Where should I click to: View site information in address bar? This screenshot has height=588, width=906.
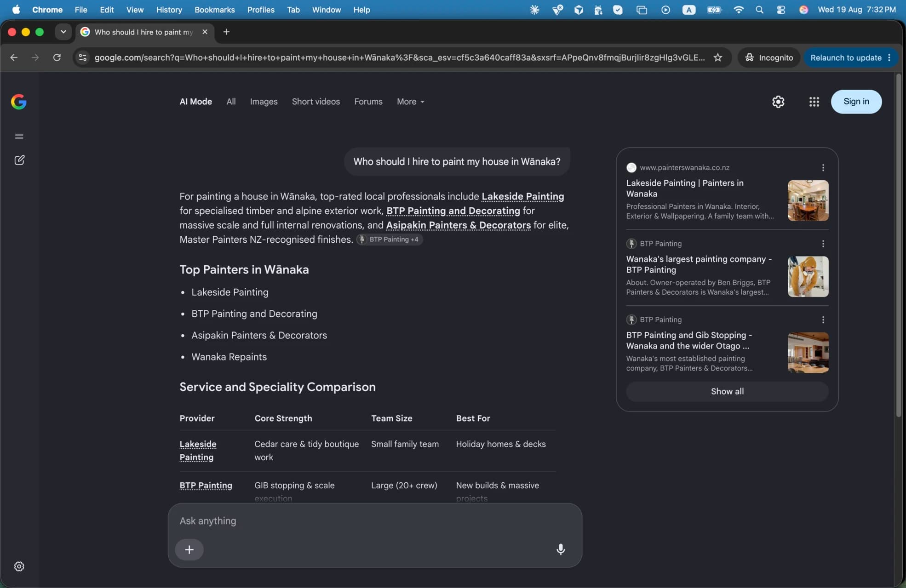[x=83, y=57]
